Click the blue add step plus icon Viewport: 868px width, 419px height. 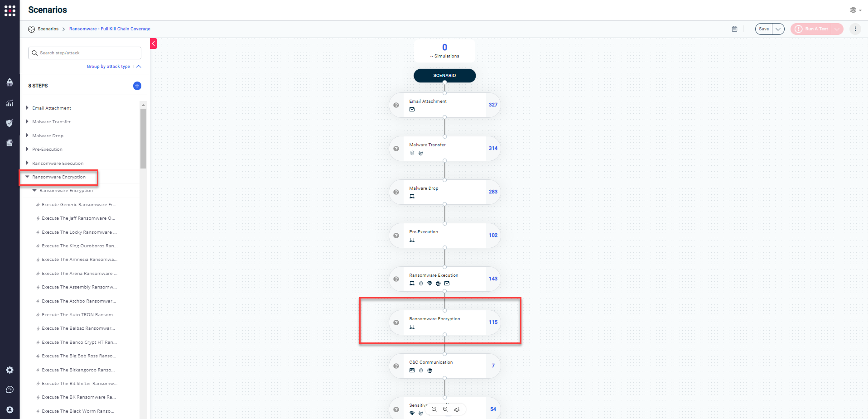(x=137, y=86)
